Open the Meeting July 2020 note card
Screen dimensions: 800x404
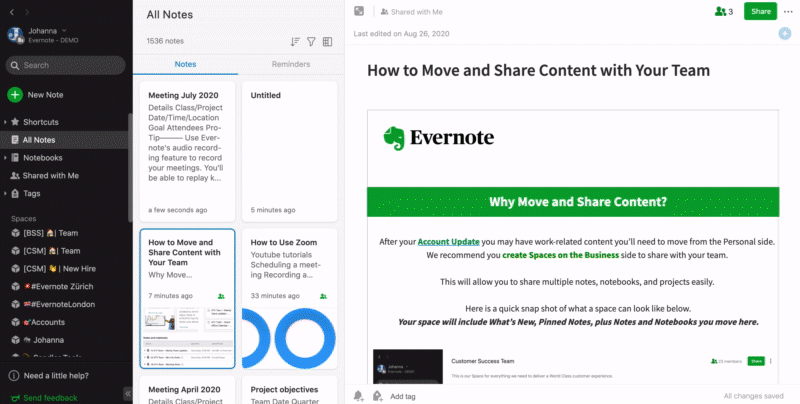[x=185, y=150]
